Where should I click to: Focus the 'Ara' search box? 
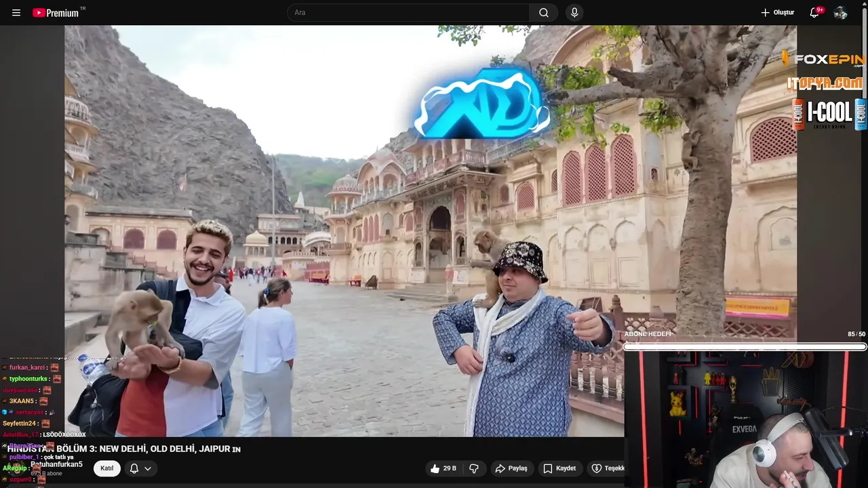pos(408,13)
